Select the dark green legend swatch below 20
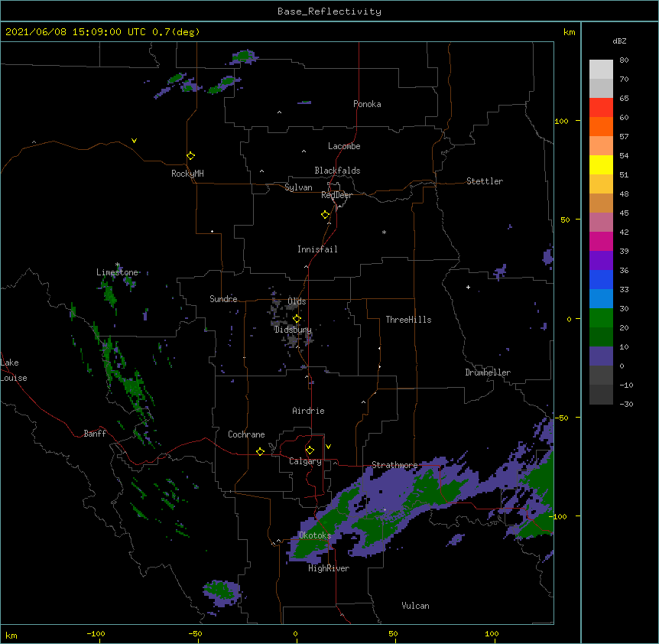 tap(601, 337)
